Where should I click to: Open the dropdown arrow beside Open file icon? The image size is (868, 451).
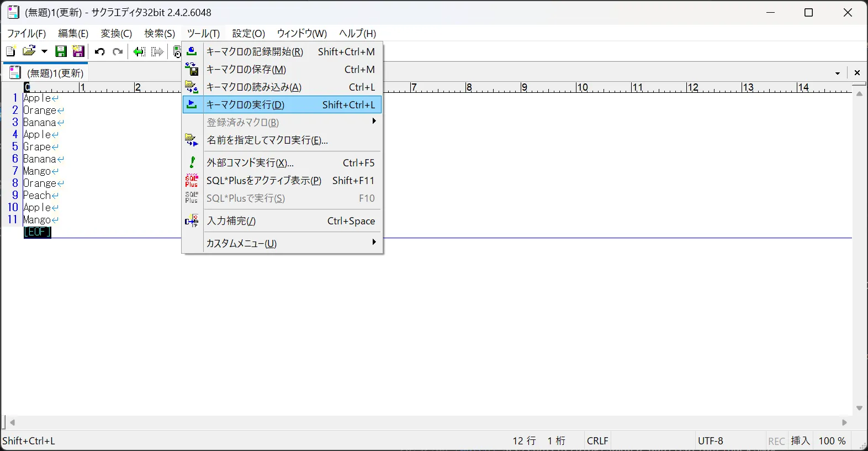[45, 51]
